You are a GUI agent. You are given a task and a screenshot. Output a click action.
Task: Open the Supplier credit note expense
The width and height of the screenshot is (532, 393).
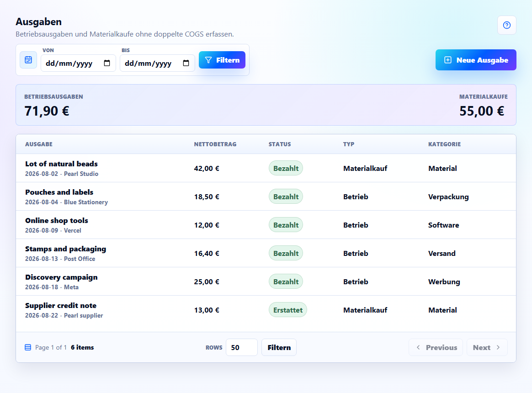click(x=61, y=305)
